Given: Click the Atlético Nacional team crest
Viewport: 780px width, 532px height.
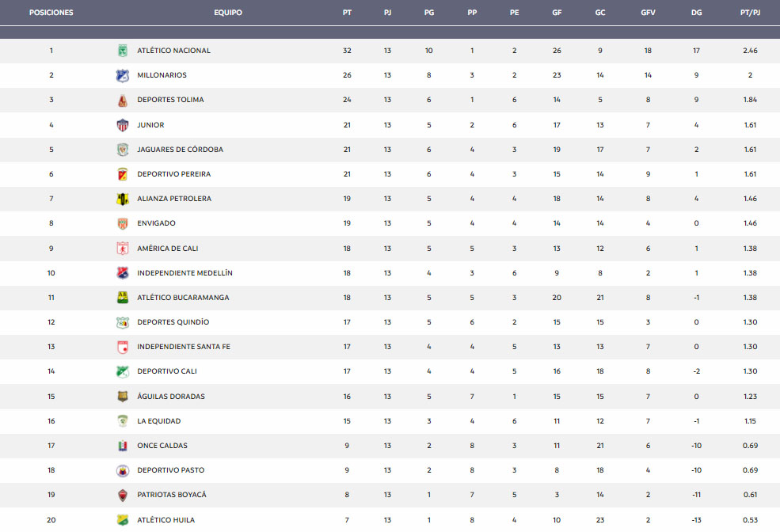Looking at the screenshot, I should (123, 51).
